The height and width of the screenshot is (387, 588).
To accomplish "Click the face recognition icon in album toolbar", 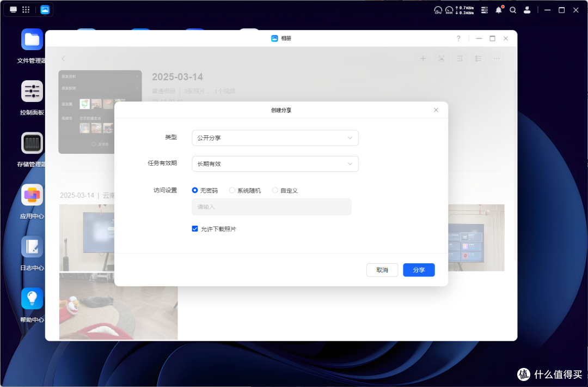I will tap(442, 58).
